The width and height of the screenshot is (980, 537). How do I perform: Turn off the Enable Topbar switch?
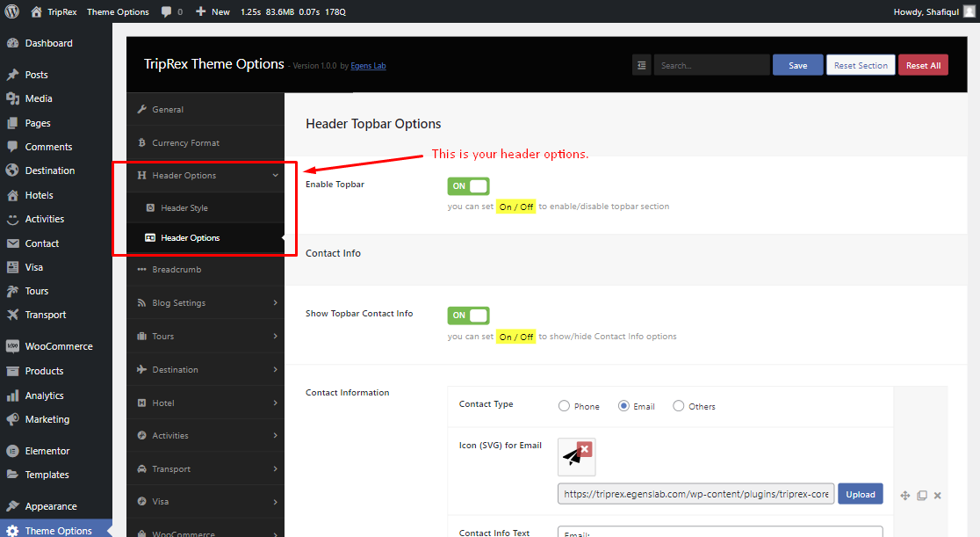[468, 186]
